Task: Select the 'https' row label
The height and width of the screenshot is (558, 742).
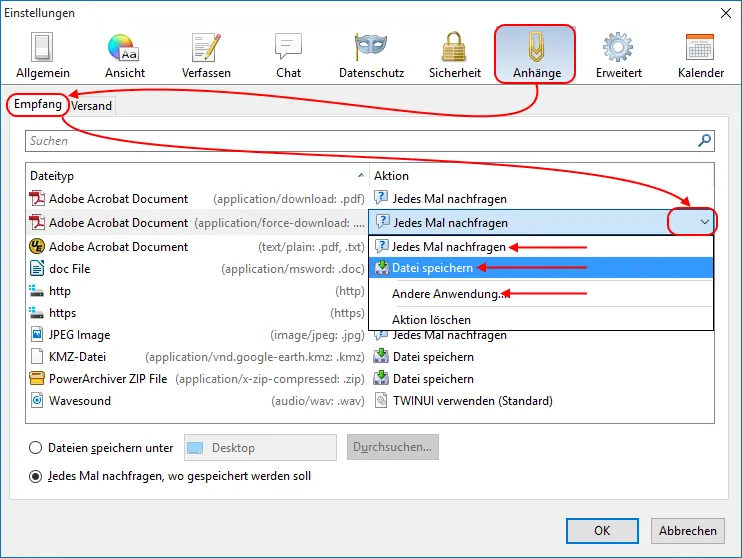Action: pyautogui.click(x=62, y=313)
